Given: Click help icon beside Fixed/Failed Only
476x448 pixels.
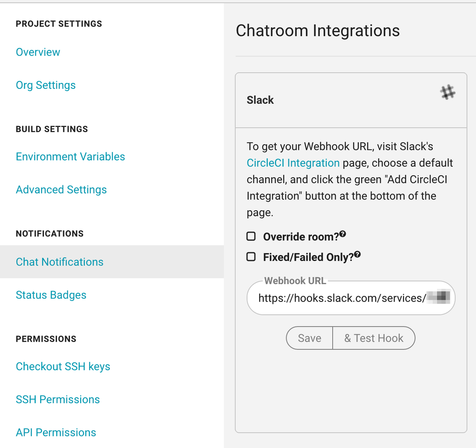Looking at the screenshot, I should (357, 254).
